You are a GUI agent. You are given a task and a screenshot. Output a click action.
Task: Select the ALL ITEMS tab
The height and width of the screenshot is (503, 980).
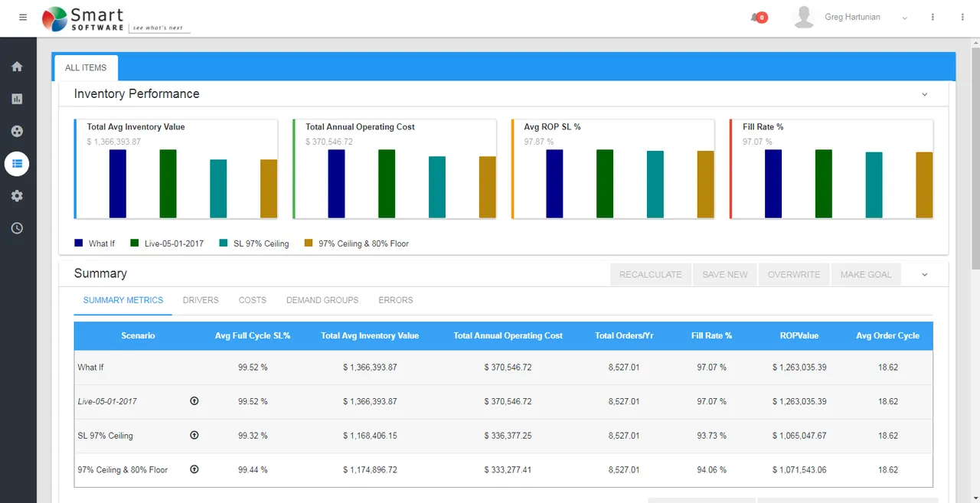(86, 67)
